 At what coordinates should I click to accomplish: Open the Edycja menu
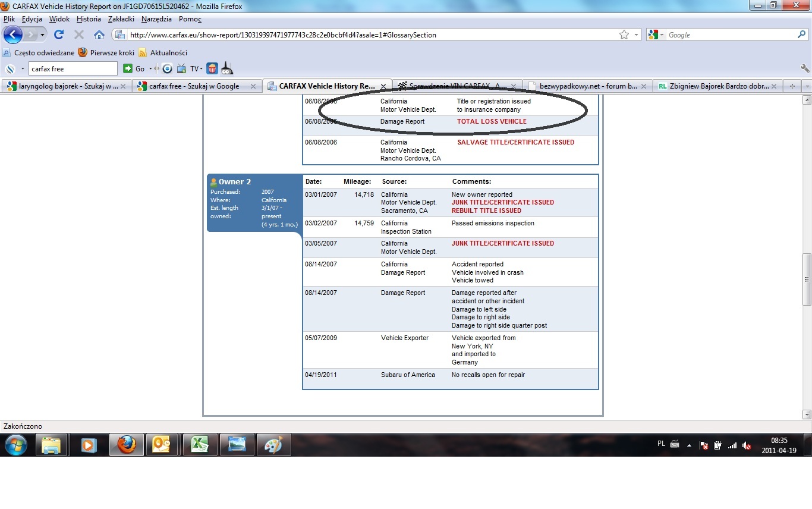point(32,19)
